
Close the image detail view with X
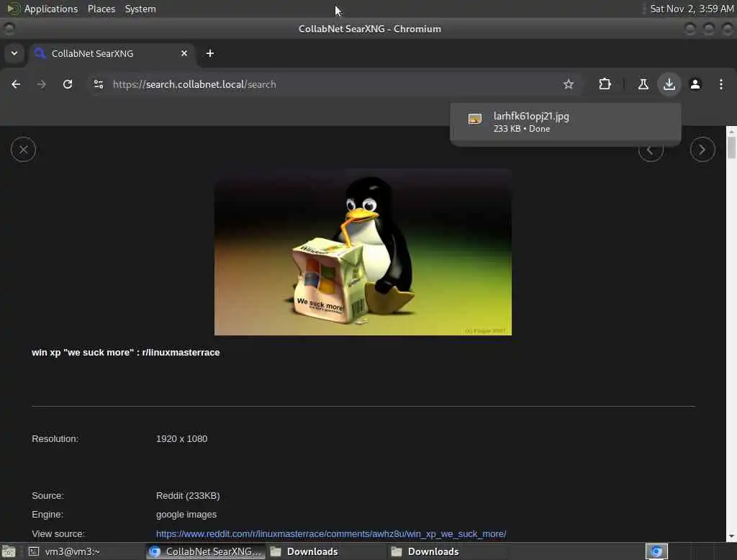point(24,150)
